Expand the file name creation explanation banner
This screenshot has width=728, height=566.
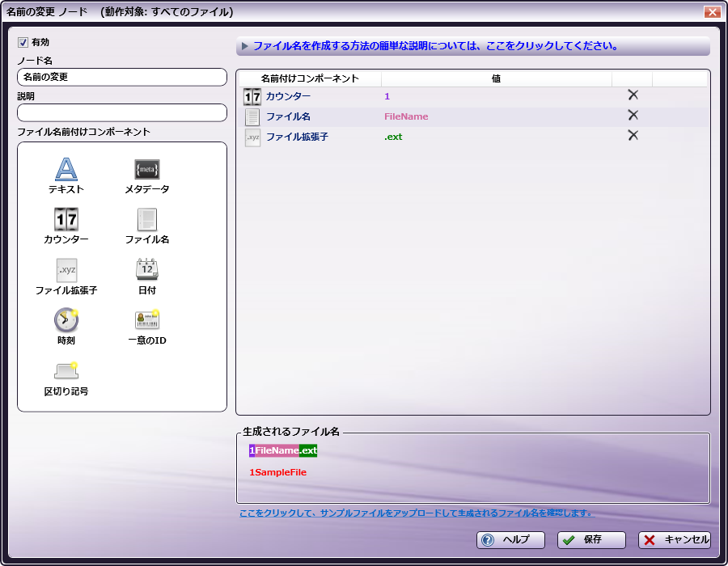click(x=472, y=46)
